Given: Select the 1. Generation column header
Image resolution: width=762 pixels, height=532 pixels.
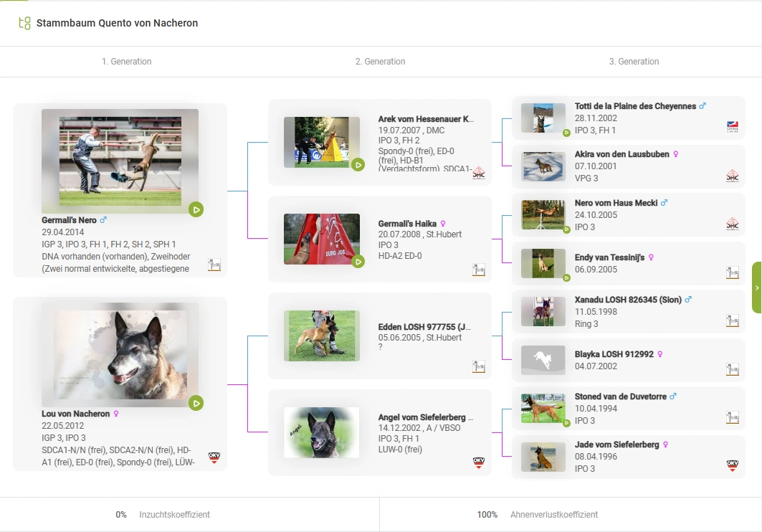Looking at the screenshot, I should tap(127, 62).
